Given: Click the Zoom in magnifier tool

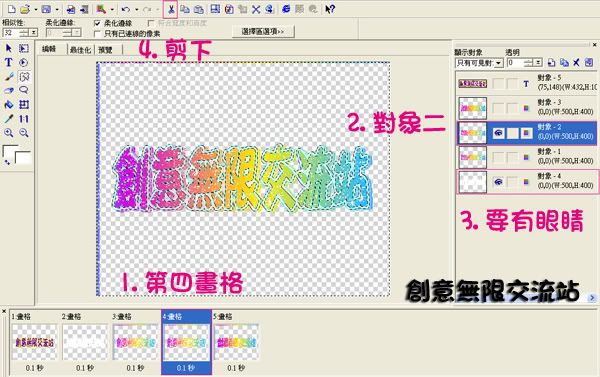Looking at the screenshot, I should [8, 133].
